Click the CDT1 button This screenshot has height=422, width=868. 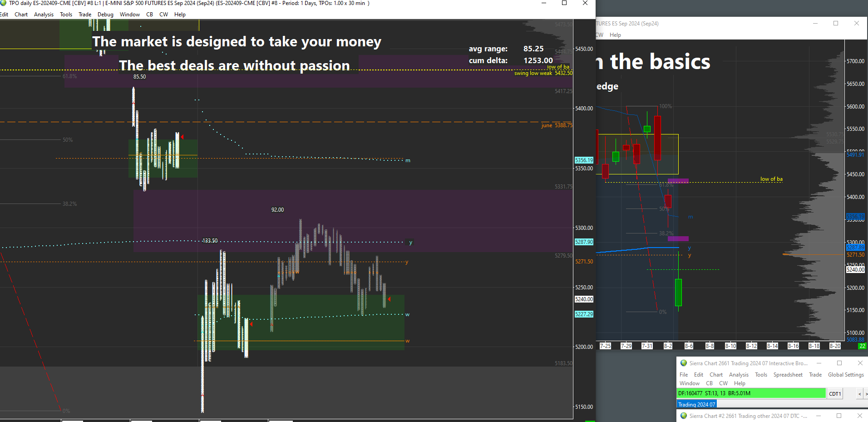(835, 394)
